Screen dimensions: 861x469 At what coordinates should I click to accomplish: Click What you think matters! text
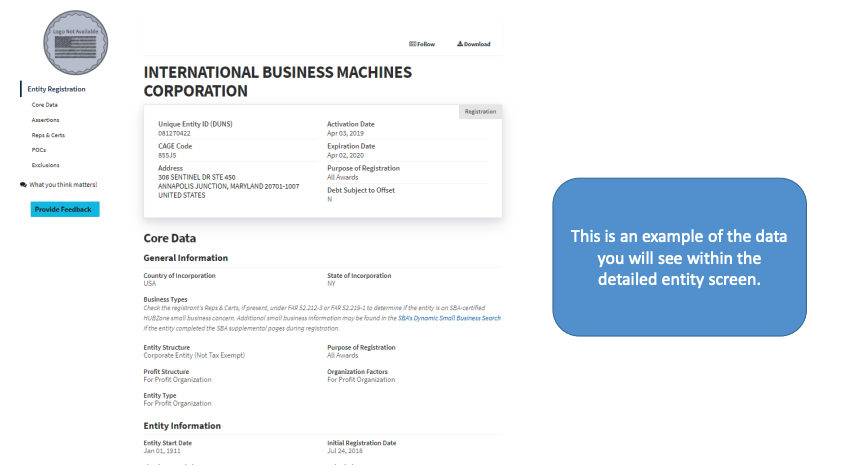coord(63,185)
